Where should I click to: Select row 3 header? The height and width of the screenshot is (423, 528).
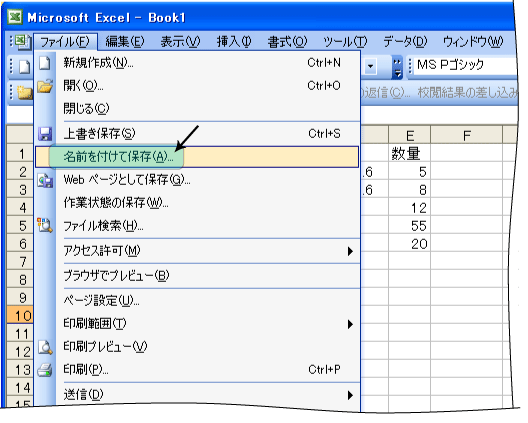coord(20,190)
